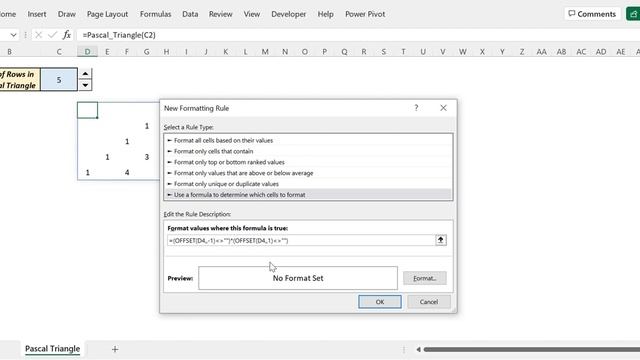Select the Pascal Triangle sheet tab
Image resolution: width=640 pixels, height=360 pixels.
[53, 349]
